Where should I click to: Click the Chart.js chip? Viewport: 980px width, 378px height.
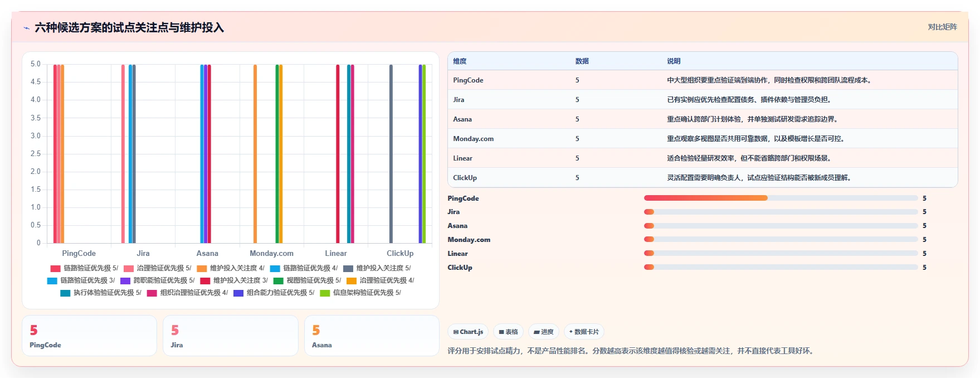point(468,332)
